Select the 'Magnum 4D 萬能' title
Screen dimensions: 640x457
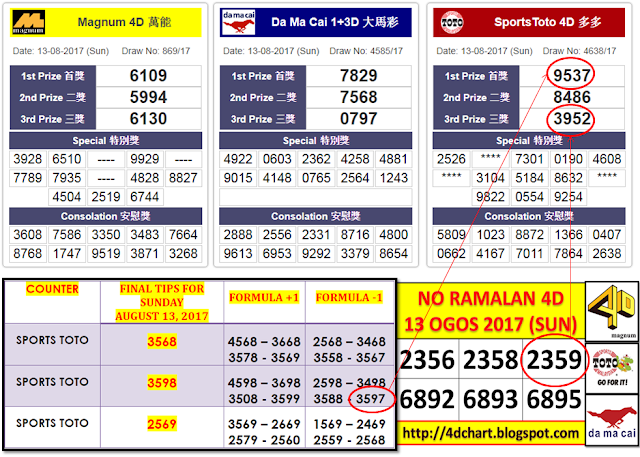tap(124, 22)
